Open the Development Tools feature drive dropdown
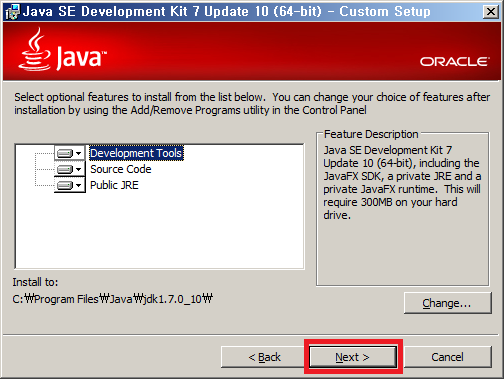 click(x=70, y=153)
